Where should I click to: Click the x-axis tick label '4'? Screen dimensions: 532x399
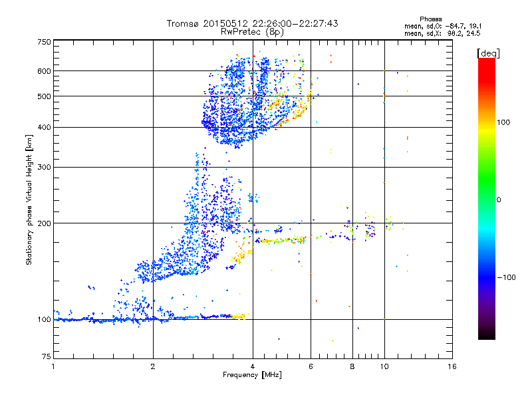click(253, 366)
